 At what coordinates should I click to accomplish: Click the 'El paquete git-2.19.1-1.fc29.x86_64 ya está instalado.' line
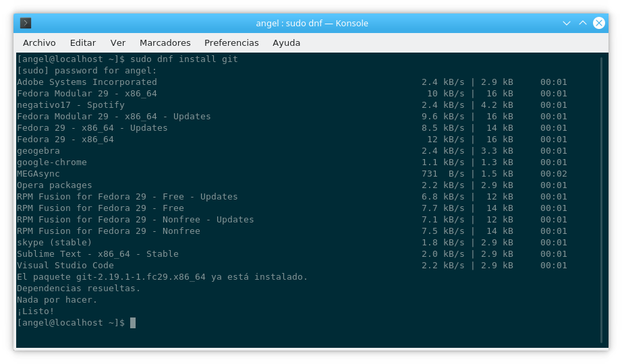click(162, 277)
